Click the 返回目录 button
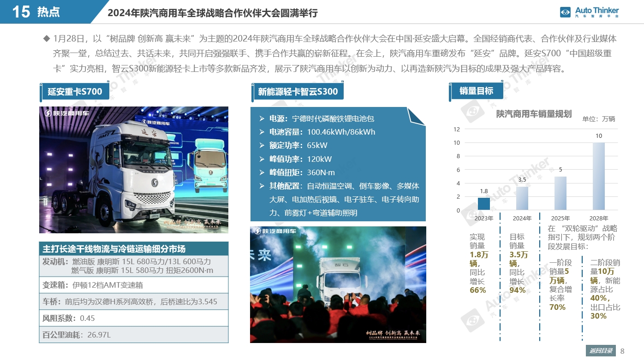644x361 pixels. click(x=601, y=351)
